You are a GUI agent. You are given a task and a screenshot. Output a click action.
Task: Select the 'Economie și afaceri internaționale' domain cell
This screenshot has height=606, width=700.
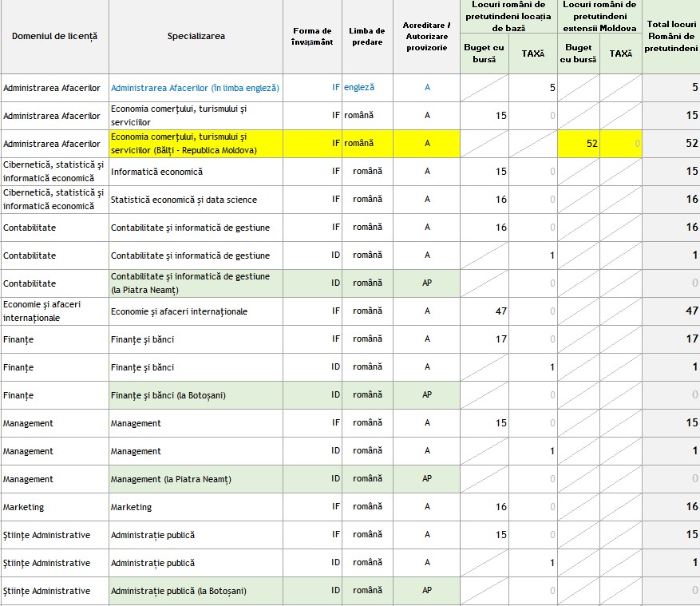(54, 311)
